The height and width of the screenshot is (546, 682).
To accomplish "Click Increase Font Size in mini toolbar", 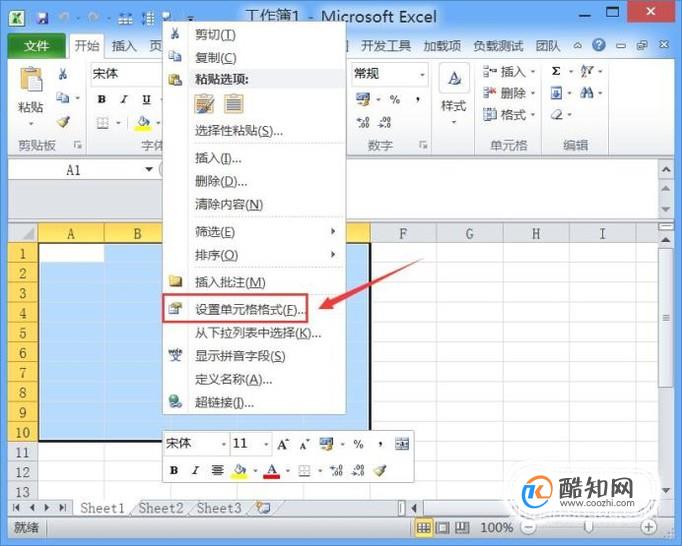I will point(283,444).
